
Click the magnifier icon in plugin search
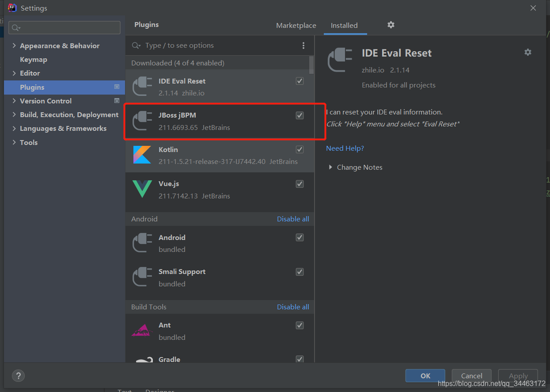(x=137, y=46)
